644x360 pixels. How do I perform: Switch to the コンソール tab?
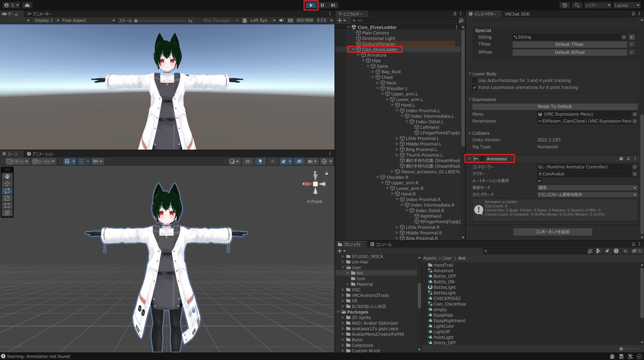[x=384, y=244]
